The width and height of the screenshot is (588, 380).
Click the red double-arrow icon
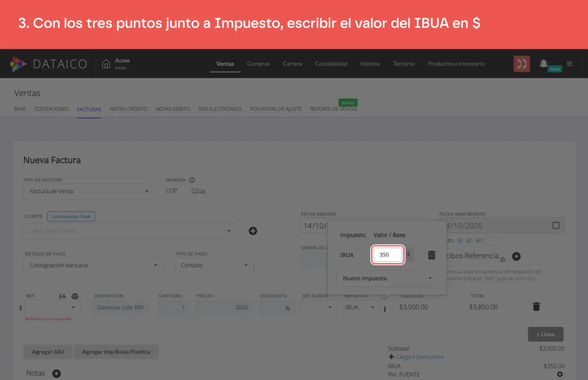522,64
